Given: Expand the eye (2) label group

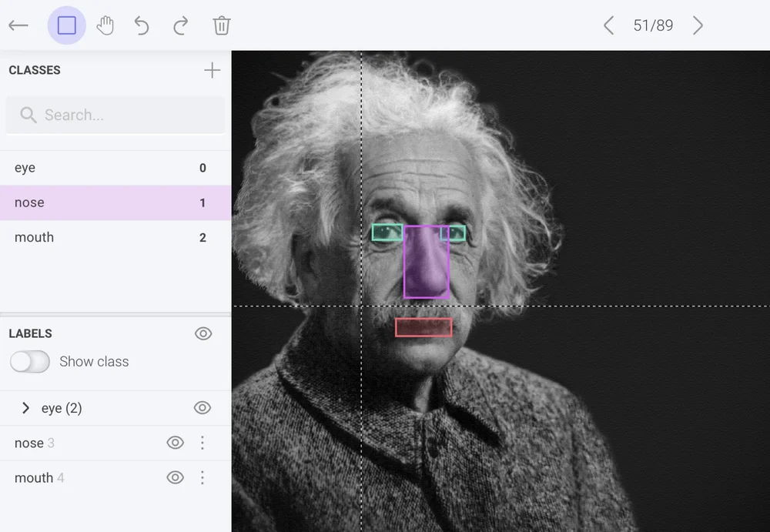Looking at the screenshot, I should tap(25, 408).
